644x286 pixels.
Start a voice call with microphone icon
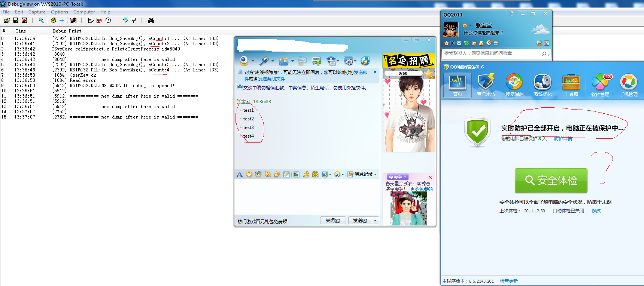(x=264, y=61)
